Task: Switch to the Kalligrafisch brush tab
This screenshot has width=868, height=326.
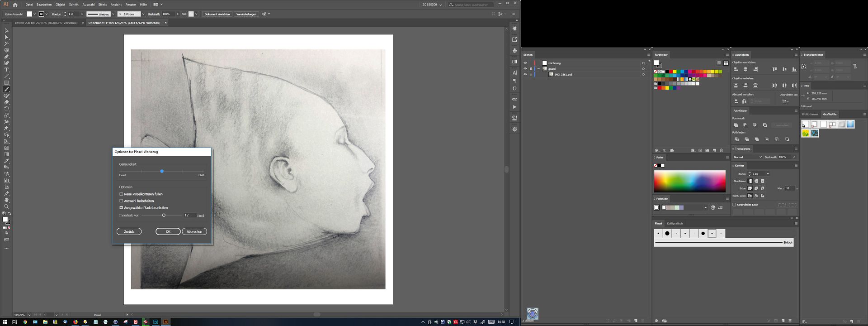Action: click(x=675, y=223)
